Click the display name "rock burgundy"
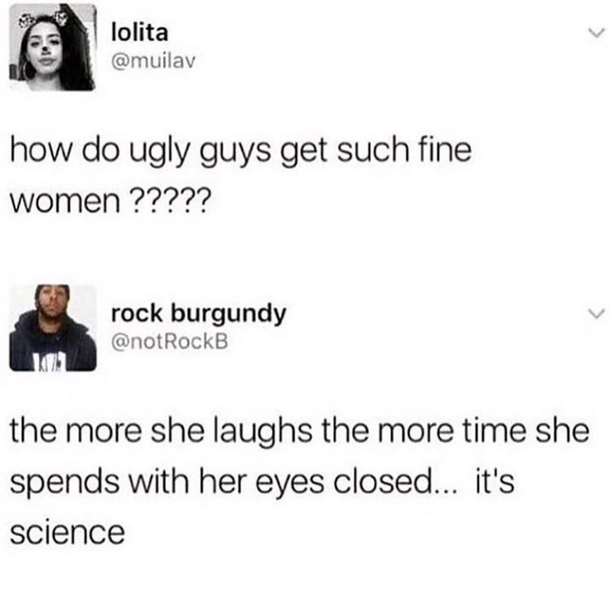Viewport: 610px width, 610px height. point(198,314)
